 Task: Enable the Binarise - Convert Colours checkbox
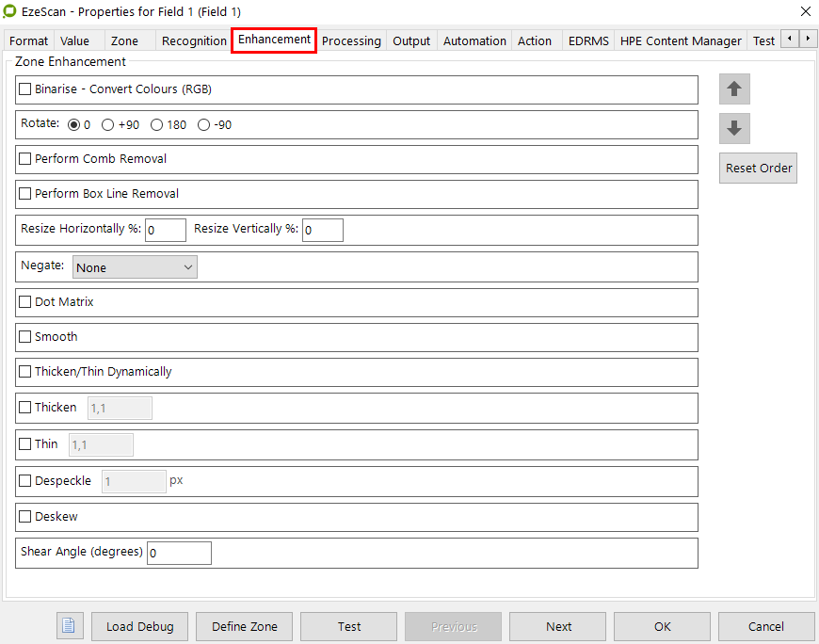click(x=25, y=89)
